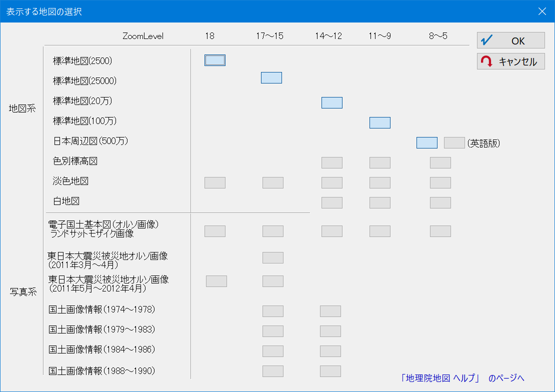Enable 国土画像情報(1984～1986) at zoom 14～12
555x392 pixels.
point(330,351)
